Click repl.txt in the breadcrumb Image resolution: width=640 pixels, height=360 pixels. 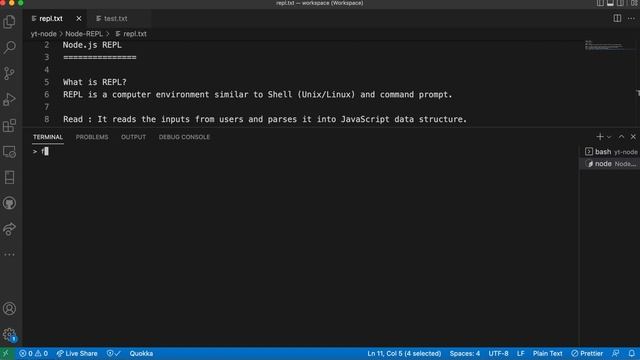pos(135,34)
